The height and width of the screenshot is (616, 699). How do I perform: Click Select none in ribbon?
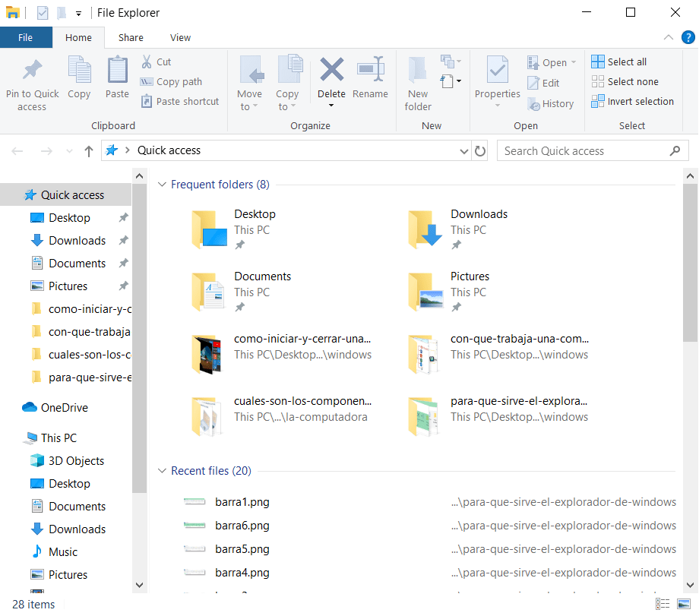pyautogui.click(x=625, y=81)
